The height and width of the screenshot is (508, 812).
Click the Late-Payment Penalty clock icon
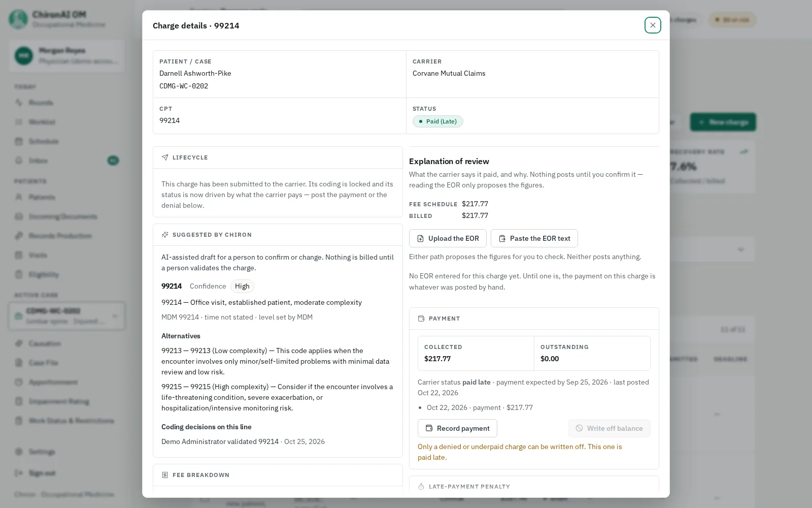tap(421, 487)
